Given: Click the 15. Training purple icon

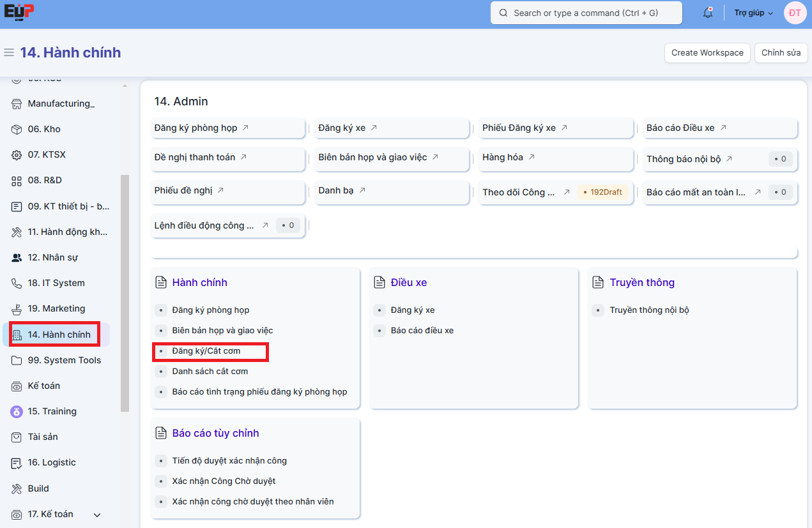Looking at the screenshot, I should click(x=17, y=411).
